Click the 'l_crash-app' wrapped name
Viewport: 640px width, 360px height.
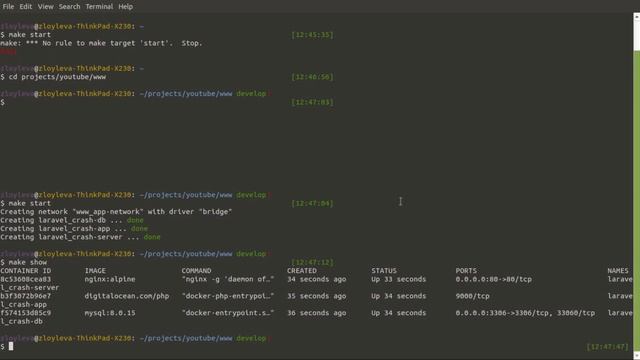tap(23, 304)
